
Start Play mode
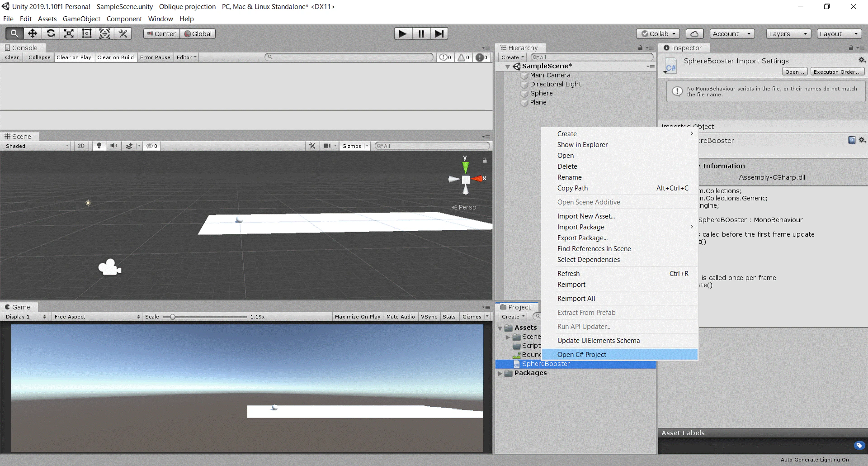tap(403, 33)
